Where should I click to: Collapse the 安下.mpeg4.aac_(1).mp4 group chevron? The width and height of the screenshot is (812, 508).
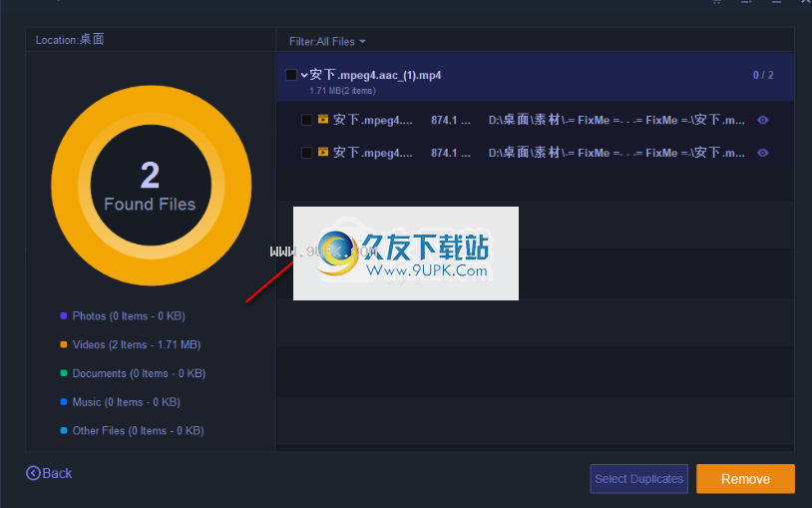[x=304, y=76]
